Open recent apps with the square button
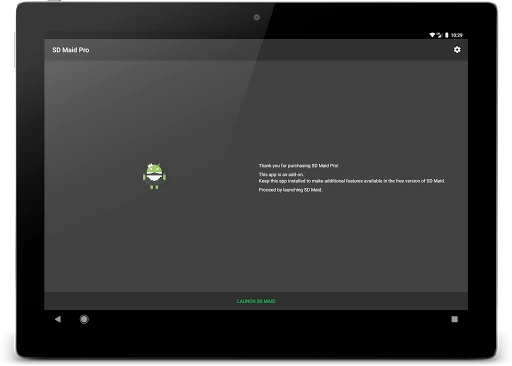 454,319
